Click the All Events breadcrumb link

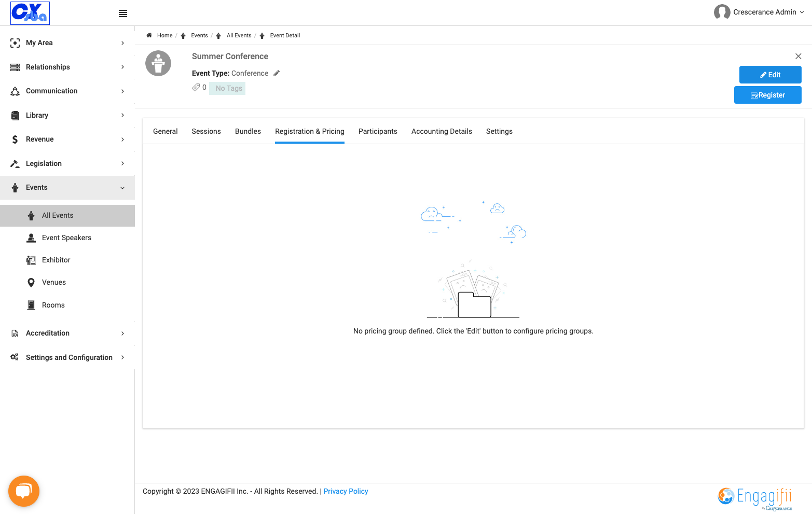click(239, 35)
